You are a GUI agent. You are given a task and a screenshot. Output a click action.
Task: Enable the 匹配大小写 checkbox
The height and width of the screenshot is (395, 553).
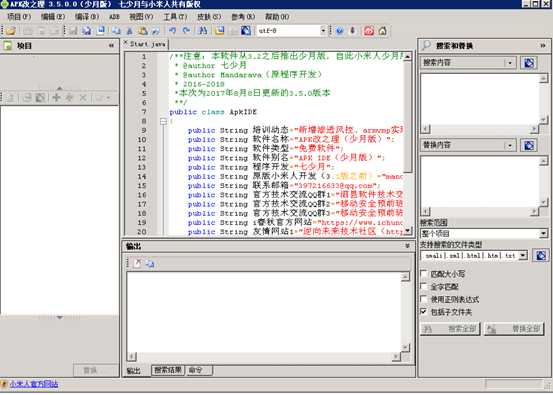[424, 274]
